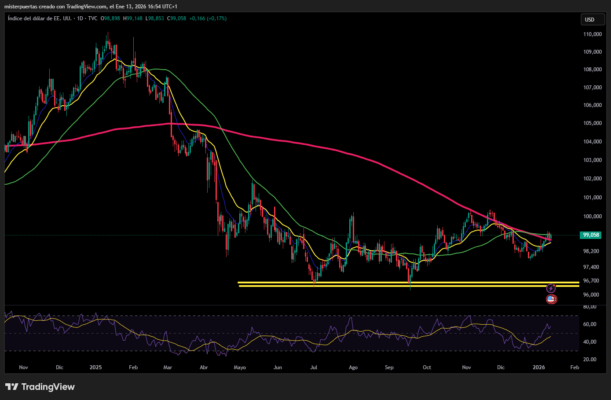Click the 2025 label on time axis
This screenshot has height=400, width=611.
(x=96, y=367)
